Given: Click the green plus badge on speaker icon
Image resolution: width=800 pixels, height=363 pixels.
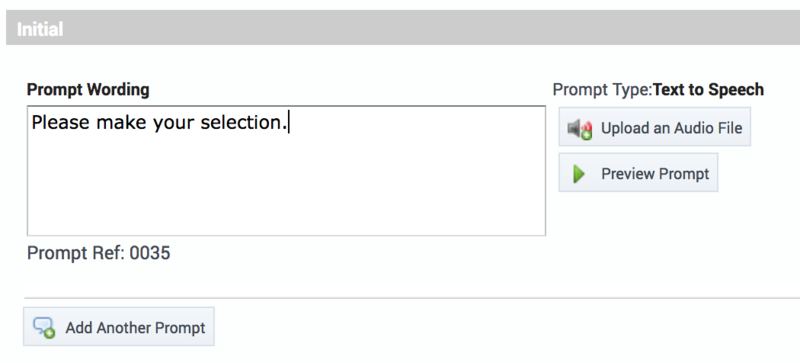Looking at the screenshot, I should point(587,135).
